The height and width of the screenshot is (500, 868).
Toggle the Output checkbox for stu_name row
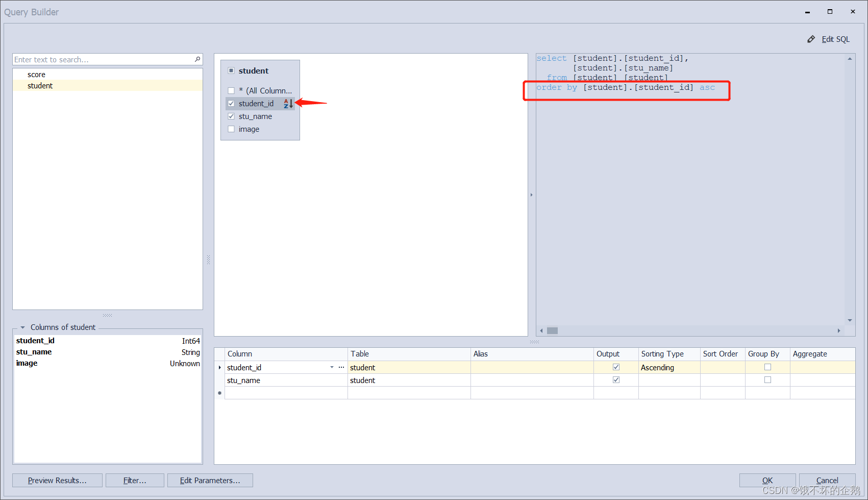616,380
